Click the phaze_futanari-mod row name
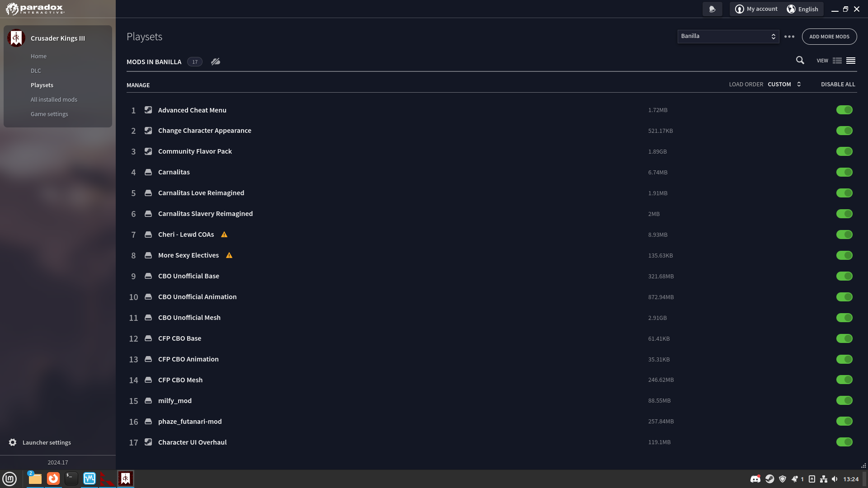Viewport: 868px width, 488px height. [x=190, y=422]
